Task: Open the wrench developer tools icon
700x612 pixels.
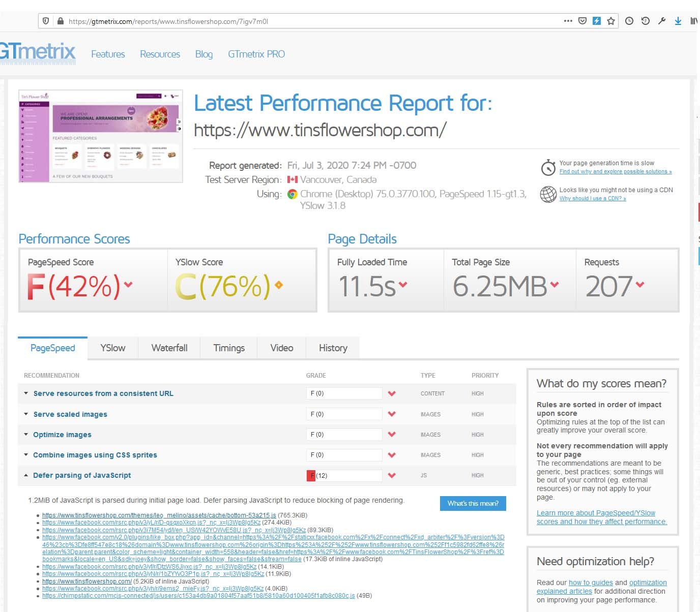Action: [x=662, y=21]
